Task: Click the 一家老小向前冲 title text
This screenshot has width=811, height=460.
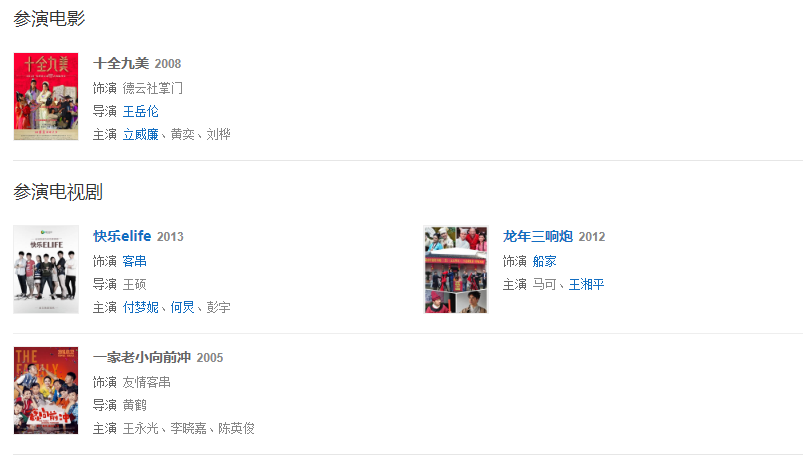Action: (142, 357)
